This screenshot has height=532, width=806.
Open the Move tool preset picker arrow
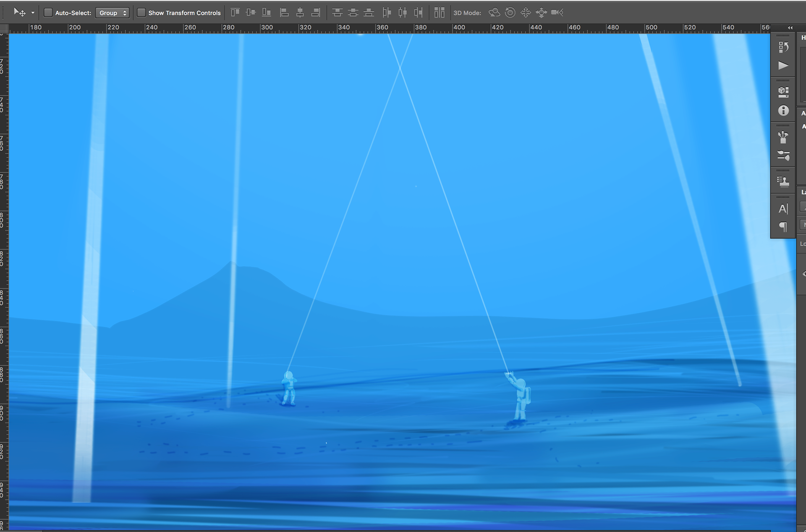(x=33, y=13)
